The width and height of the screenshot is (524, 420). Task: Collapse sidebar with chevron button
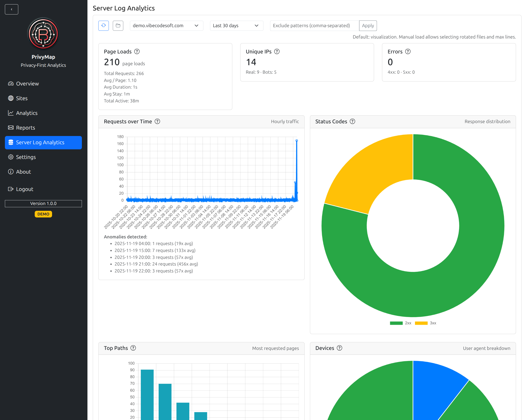tap(11, 9)
